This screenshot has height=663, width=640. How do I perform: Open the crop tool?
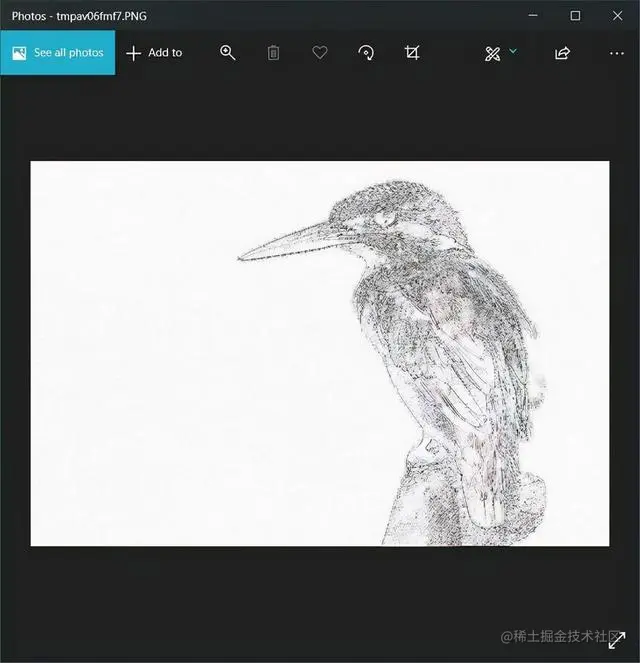click(412, 53)
